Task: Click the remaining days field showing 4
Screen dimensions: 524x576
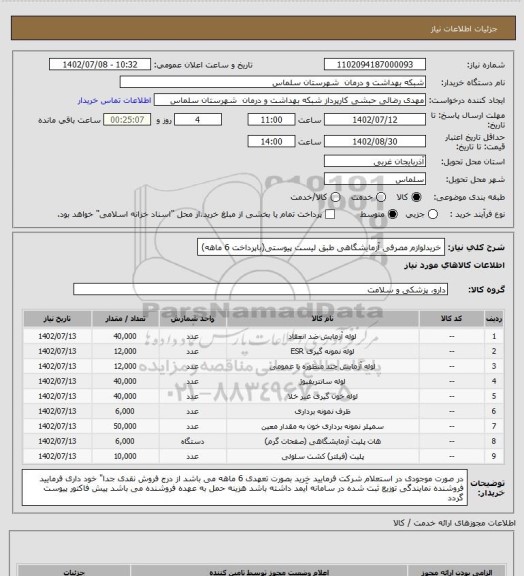Action: [198, 120]
